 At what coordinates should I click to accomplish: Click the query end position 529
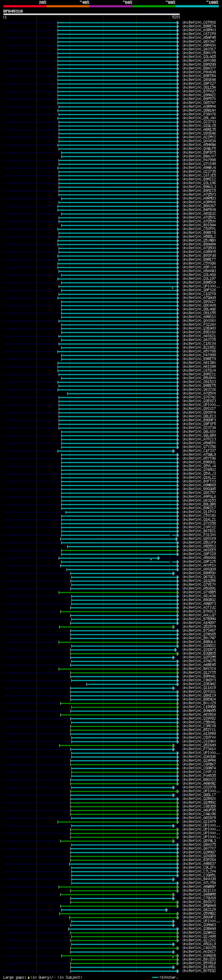(x=175, y=17)
